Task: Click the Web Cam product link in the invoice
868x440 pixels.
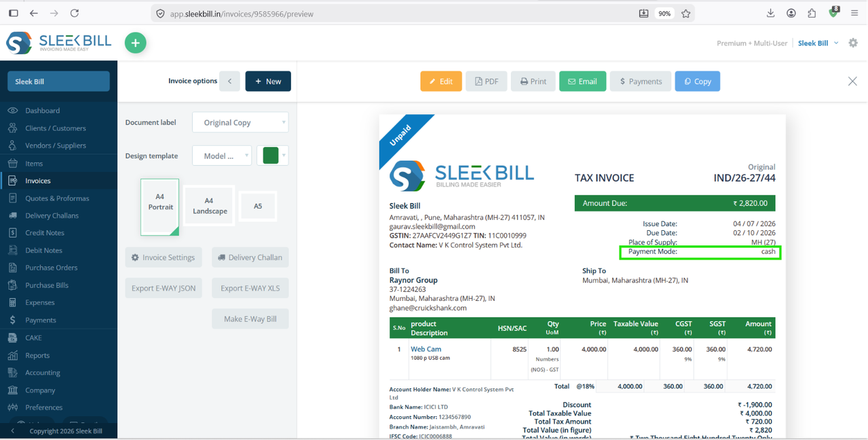Action: tap(426, 349)
